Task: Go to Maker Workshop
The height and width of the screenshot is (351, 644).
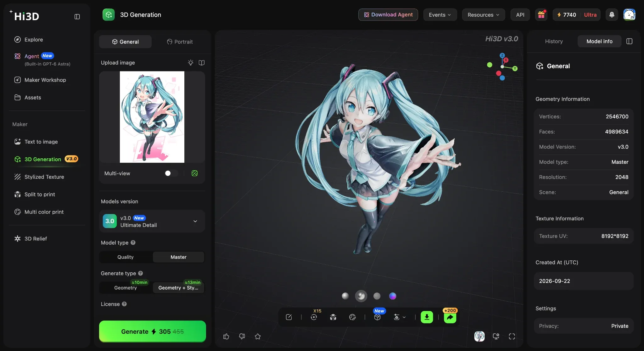Action: (40, 80)
